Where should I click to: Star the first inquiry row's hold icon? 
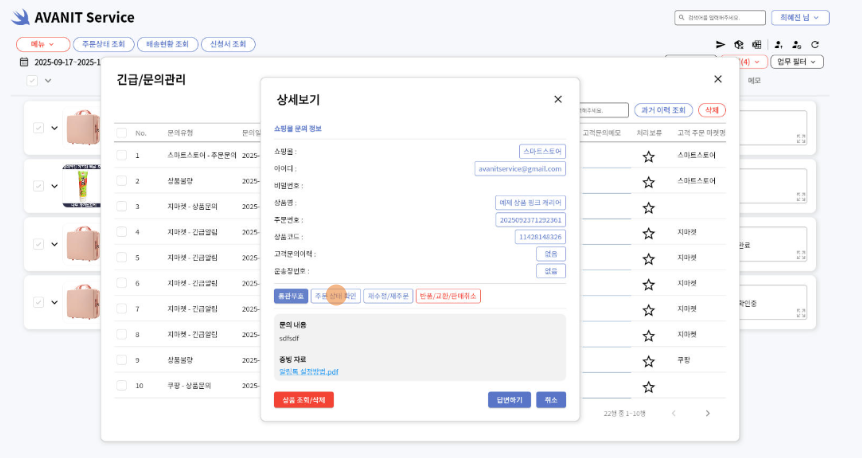coord(648,156)
